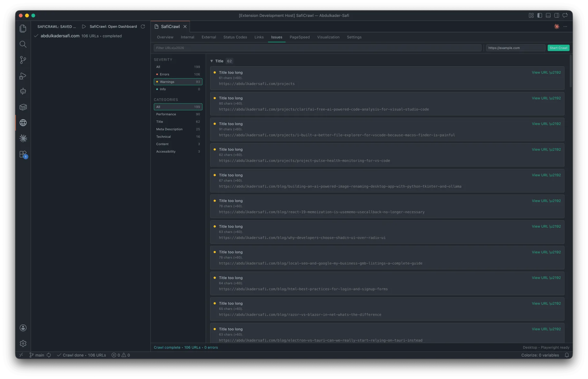Click the play icon before Open Dashboard
The image size is (588, 379).
(84, 27)
